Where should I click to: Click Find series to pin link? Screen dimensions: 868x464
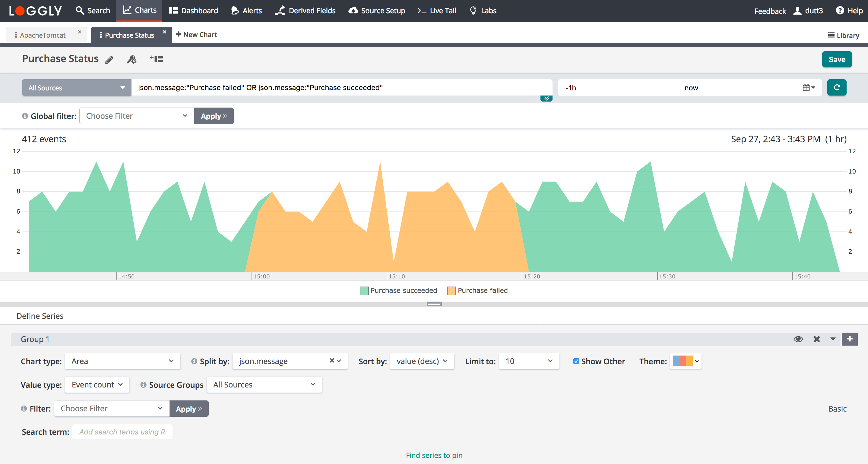434,455
